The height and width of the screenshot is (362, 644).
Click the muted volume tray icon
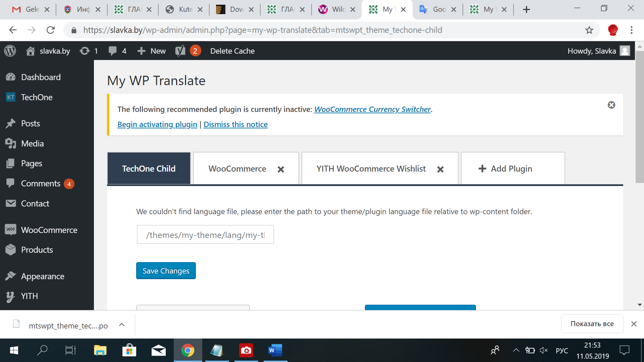click(x=544, y=351)
